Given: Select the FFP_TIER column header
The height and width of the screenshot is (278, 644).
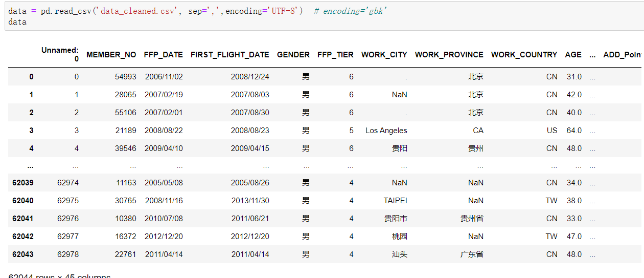Looking at the screenshot, I should (335, 55).
